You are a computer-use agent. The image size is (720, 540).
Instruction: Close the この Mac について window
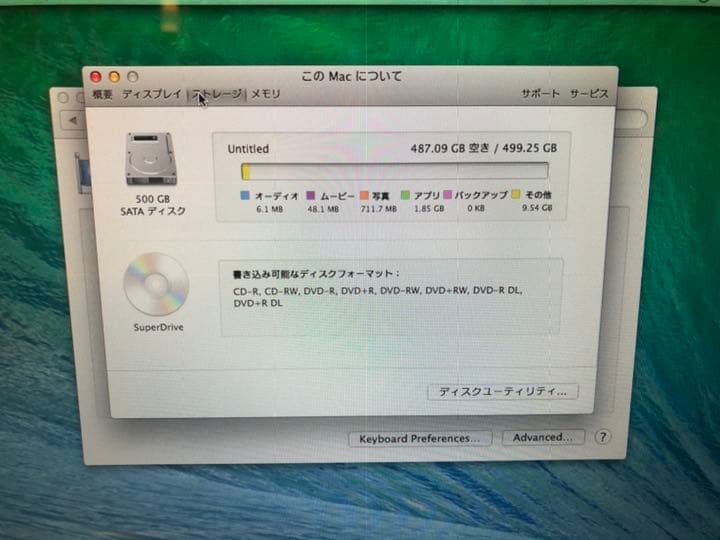[x=96, y=77]
